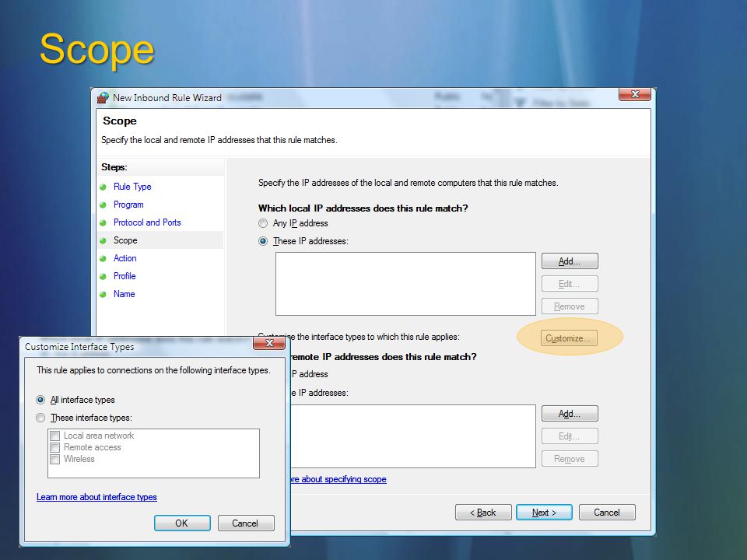Screen dimensions: 747x560
Task: Select Any IP address for local addresses
Action: point(263,223)
